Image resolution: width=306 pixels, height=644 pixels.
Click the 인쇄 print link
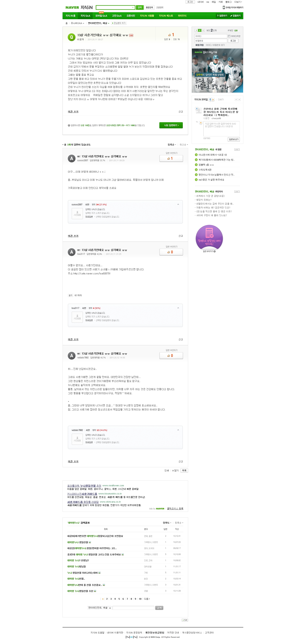[x=166, y=470]
